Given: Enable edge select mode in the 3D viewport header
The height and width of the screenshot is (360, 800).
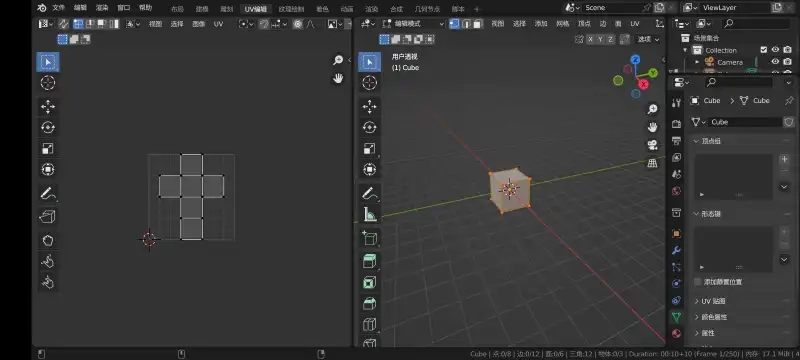Looking at the screenshot, I should point(466,24).
